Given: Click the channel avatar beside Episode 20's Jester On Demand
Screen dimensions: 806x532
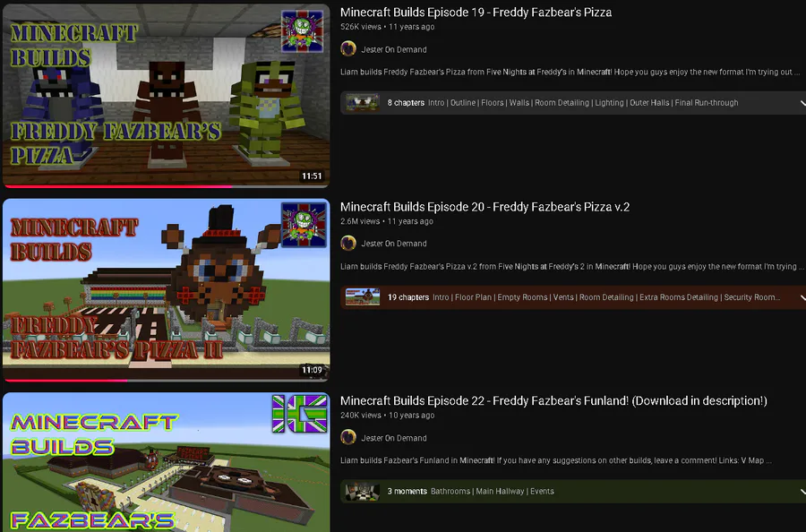Looking at the screenshot, I should point(348,243).
